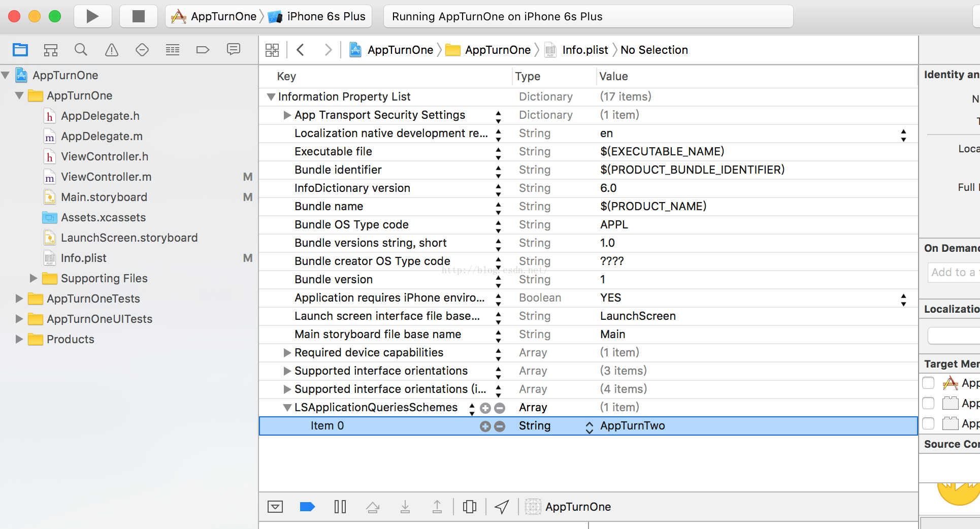
Task: Select $(PRODUCT_BUNDLE_IDENTIFIER) value
Action: [692, 170]
